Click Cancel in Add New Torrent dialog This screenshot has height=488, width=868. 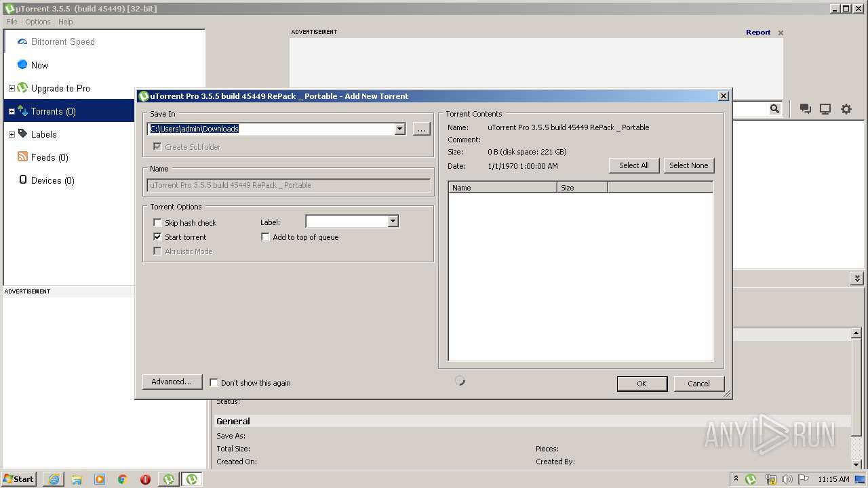(698, 384)
